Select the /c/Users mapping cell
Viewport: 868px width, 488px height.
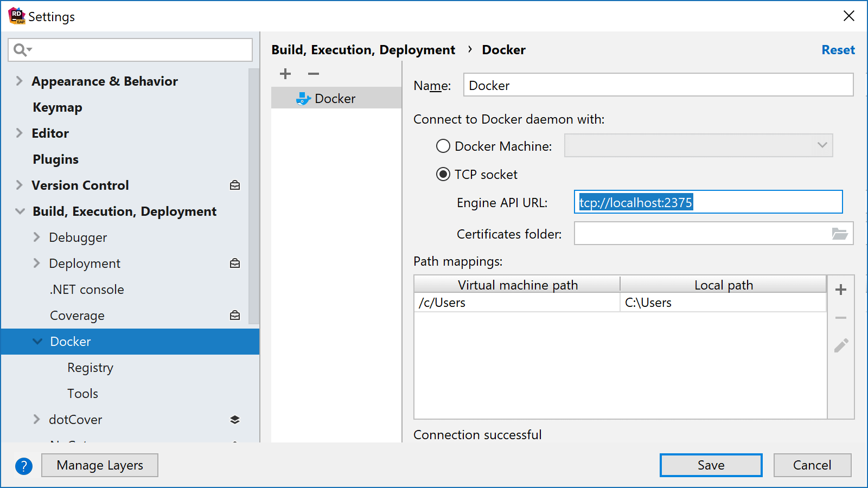tap(517, 303)
